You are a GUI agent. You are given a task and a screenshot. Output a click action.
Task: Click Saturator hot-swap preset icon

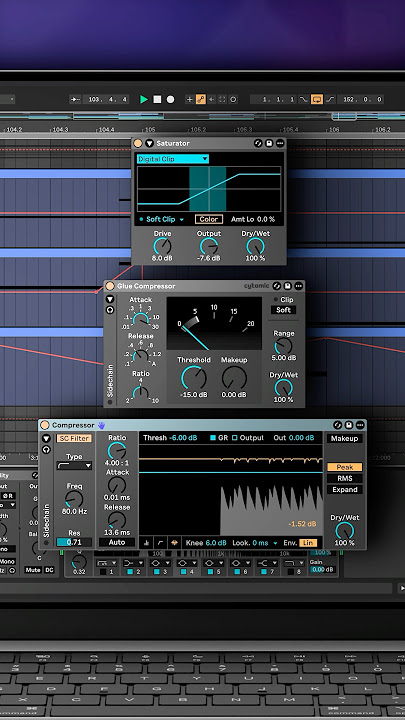pyautogui.click(x=258, y=143)
